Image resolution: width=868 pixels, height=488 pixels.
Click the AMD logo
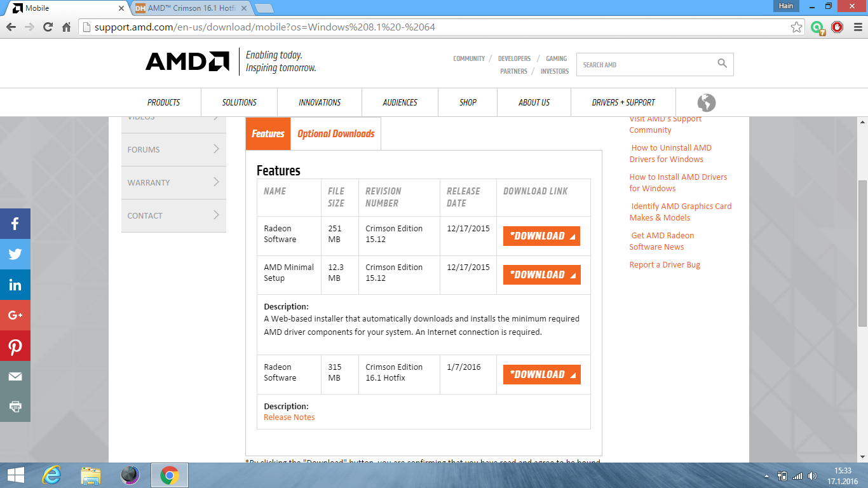187,61
